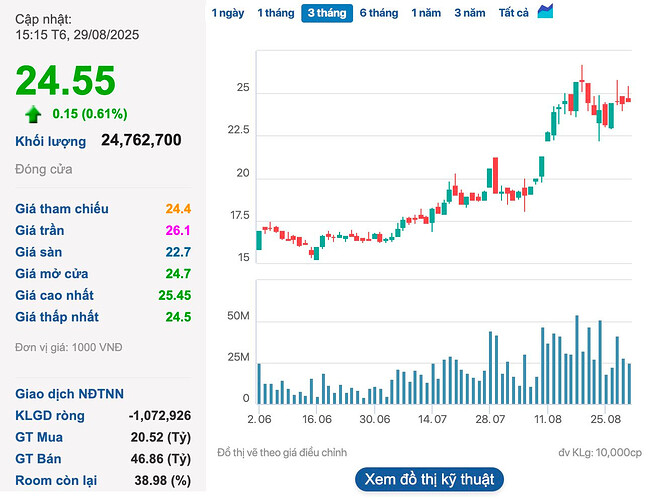Show the 6 tháng chart period
Image resolution: width=669 pixels, height=499 pixels.
point(378,13)
